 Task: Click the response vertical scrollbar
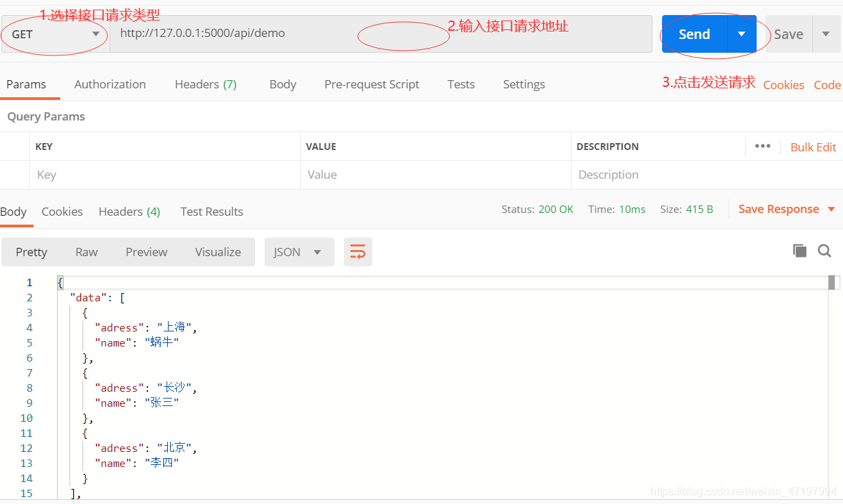(x=831, y=283)
